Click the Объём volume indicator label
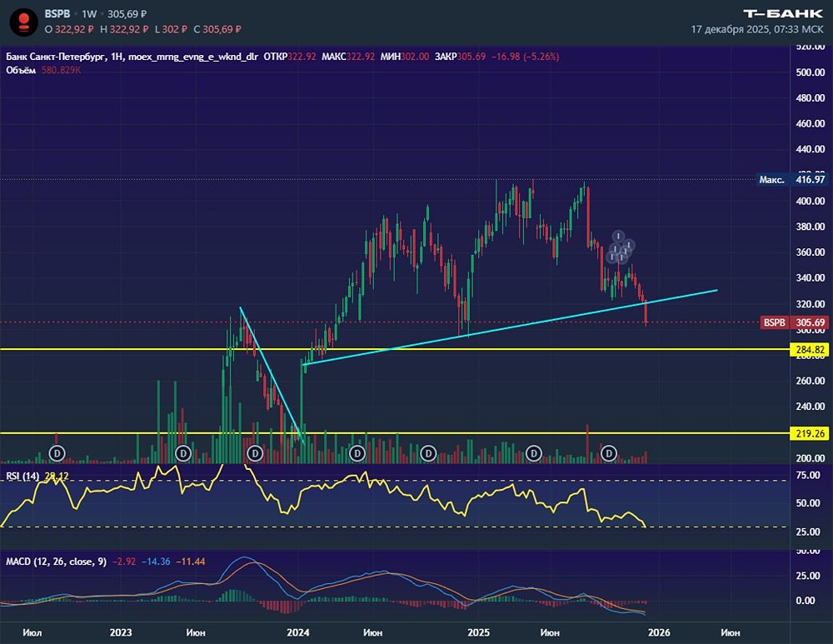The image size is (833, 644). [21, 70]
